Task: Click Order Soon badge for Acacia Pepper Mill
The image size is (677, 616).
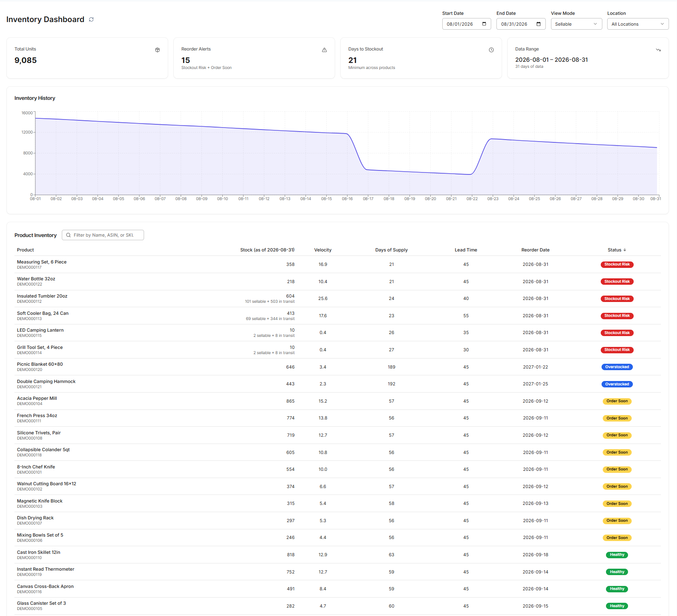Action: point(617,401)
